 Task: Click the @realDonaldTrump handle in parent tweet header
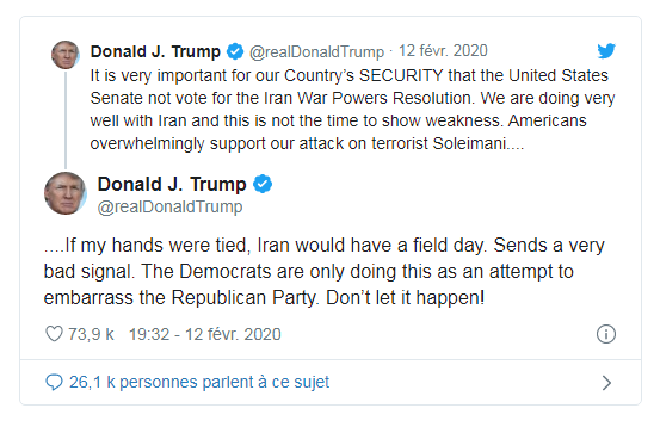coord(316,51)
